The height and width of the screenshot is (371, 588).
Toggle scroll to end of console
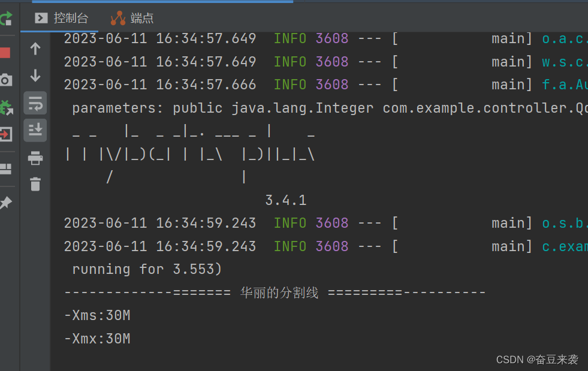35,129
